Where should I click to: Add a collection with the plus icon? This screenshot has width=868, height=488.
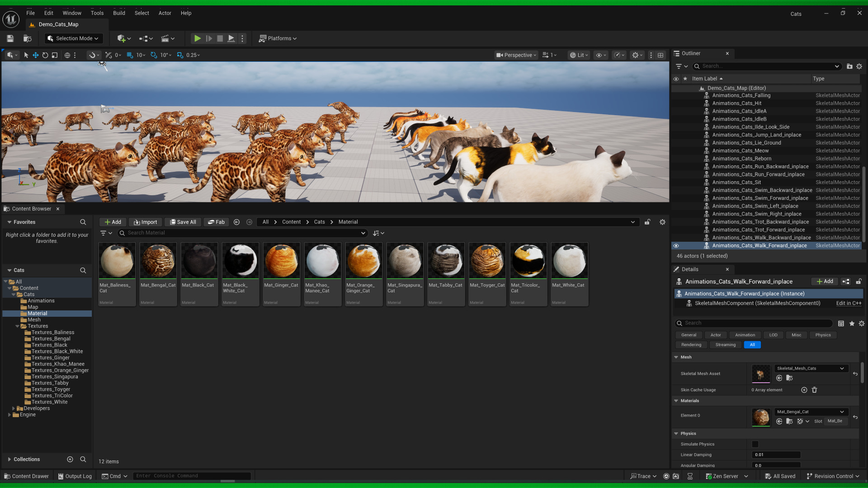coord(70,459)
